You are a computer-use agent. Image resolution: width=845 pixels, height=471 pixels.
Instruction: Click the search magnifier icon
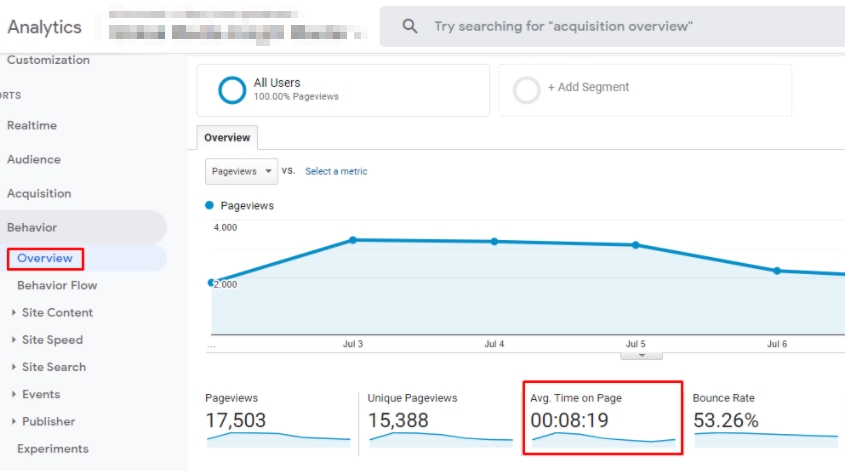410,27
